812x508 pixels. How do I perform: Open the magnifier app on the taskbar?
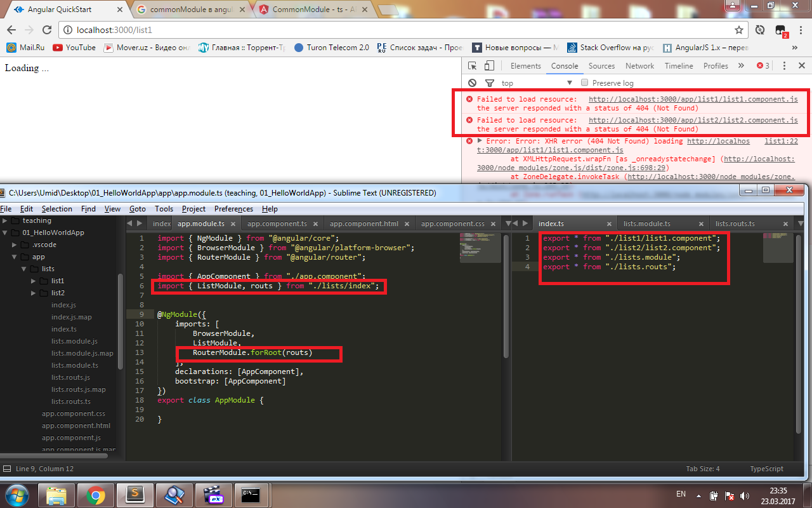[x=174, y=495]
